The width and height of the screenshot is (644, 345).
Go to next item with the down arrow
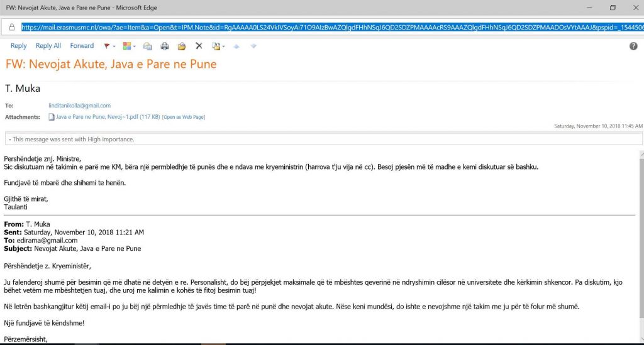click(x=253, y=46)
